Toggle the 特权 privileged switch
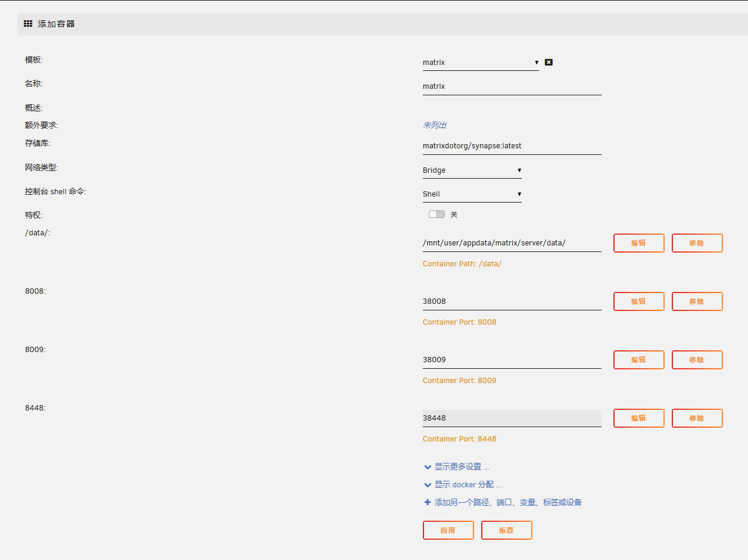The image size is (748, 560). click(437, 214)
